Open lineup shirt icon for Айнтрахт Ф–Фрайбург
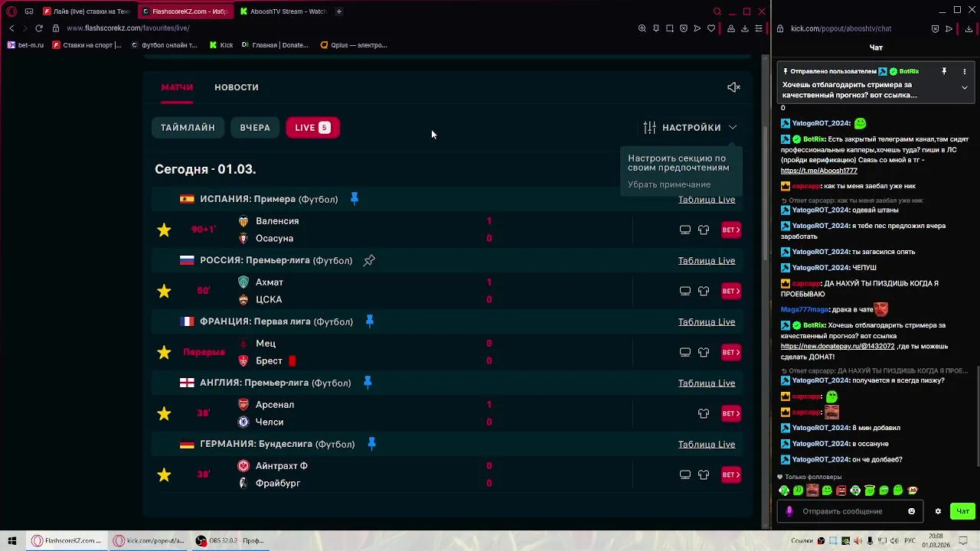Viewport: 980px width, 551px height. coord(704,474)
